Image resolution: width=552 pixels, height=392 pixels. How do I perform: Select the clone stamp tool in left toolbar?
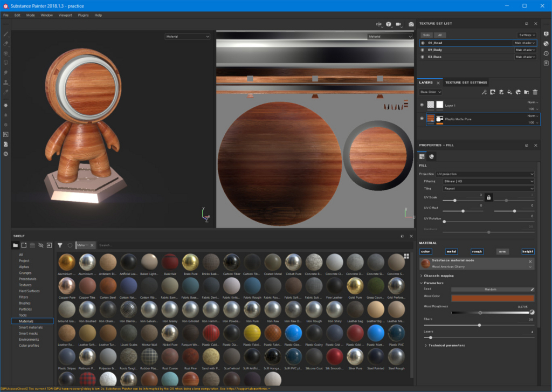(6, 82)
